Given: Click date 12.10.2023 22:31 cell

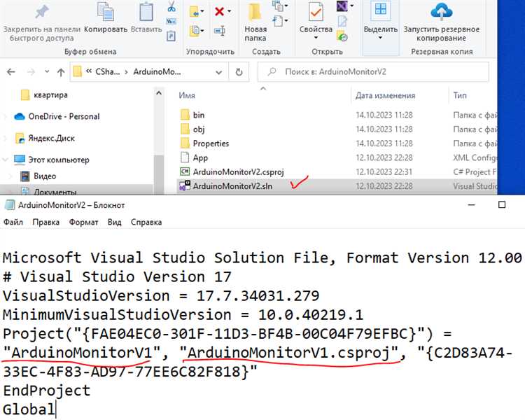Looking at the screenshot, I should click(x=384, y=171).
